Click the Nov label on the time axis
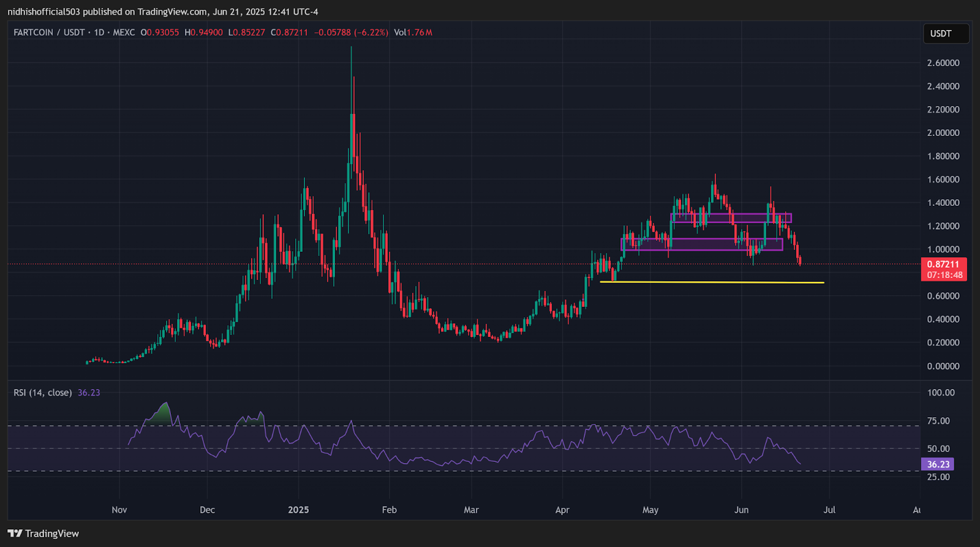Image resolution: width=980 pixels, height=547 pixels. point(119,510)
